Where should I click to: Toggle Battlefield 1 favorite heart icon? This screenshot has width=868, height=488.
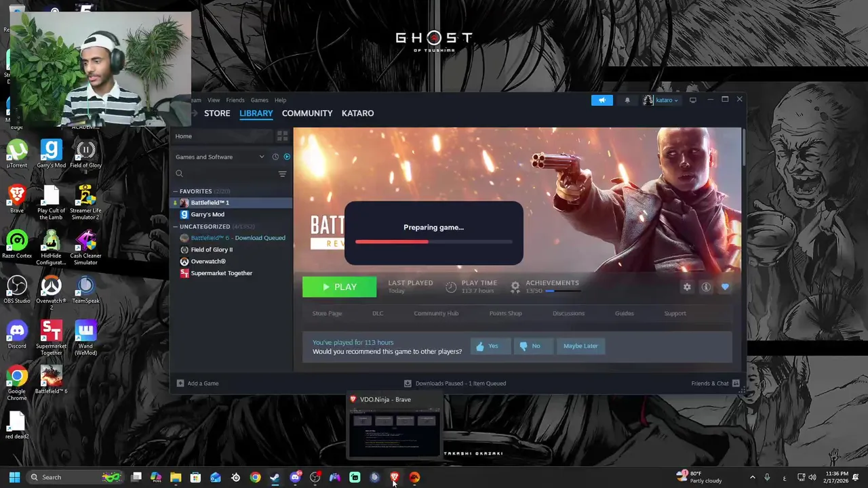point(725,287)
